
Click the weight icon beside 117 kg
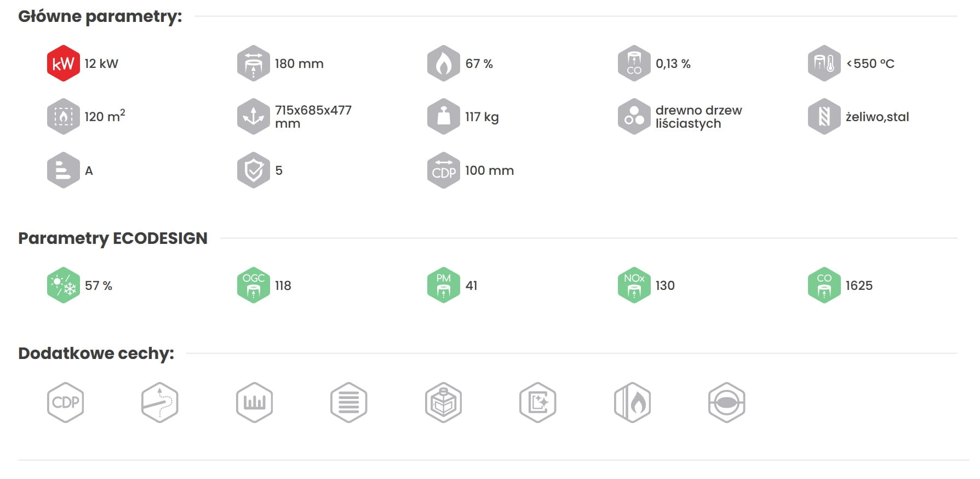(443, 117)
